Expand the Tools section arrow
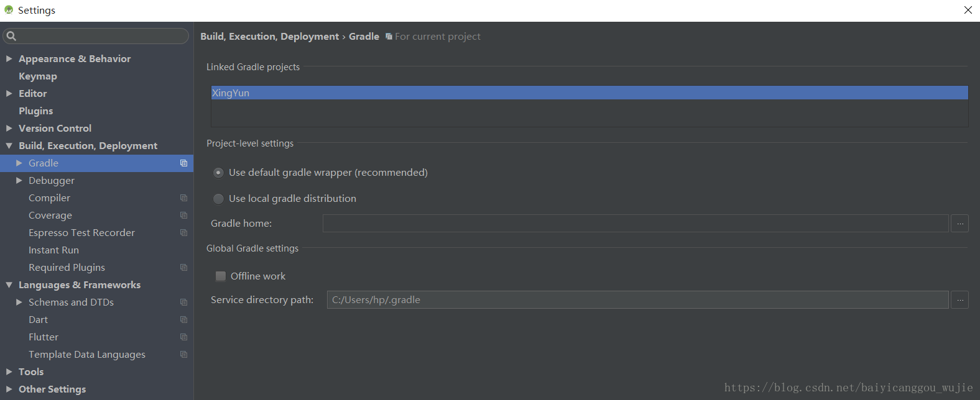The width and height of the screenshot is (980, 400). pos(9,371)
